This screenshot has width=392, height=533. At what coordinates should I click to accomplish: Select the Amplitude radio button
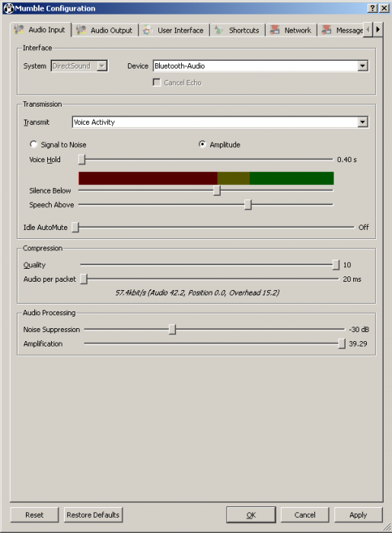tap(202, 144)
